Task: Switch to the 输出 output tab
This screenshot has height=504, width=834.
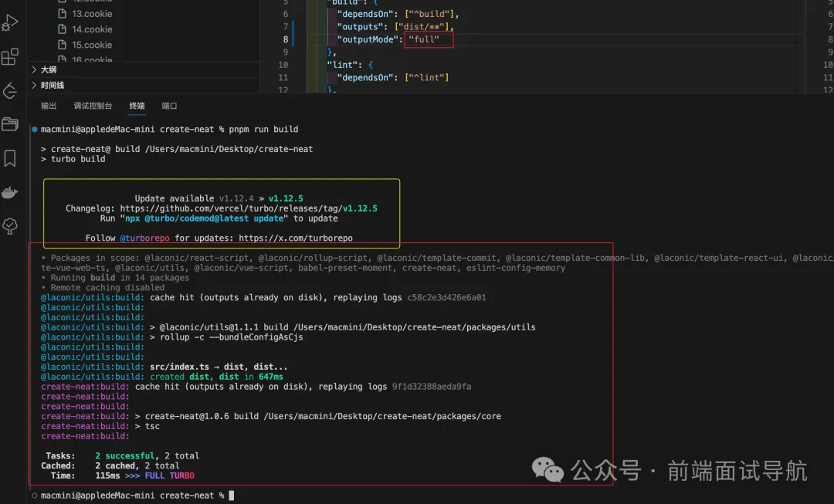Action: pos(49,106)
